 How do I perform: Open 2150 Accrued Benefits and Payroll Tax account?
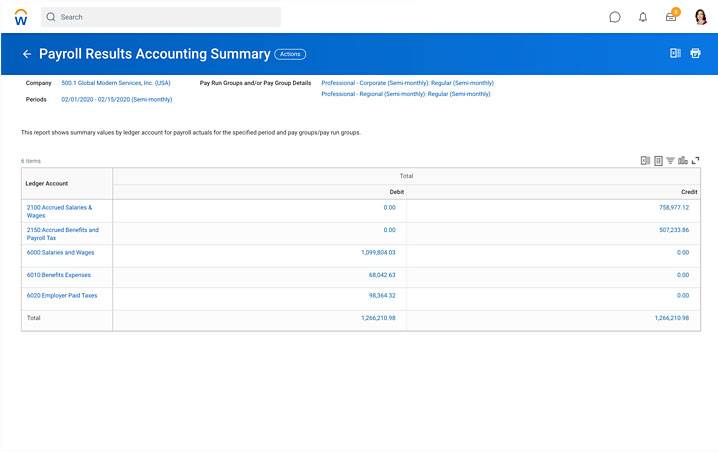click(63, 234)
